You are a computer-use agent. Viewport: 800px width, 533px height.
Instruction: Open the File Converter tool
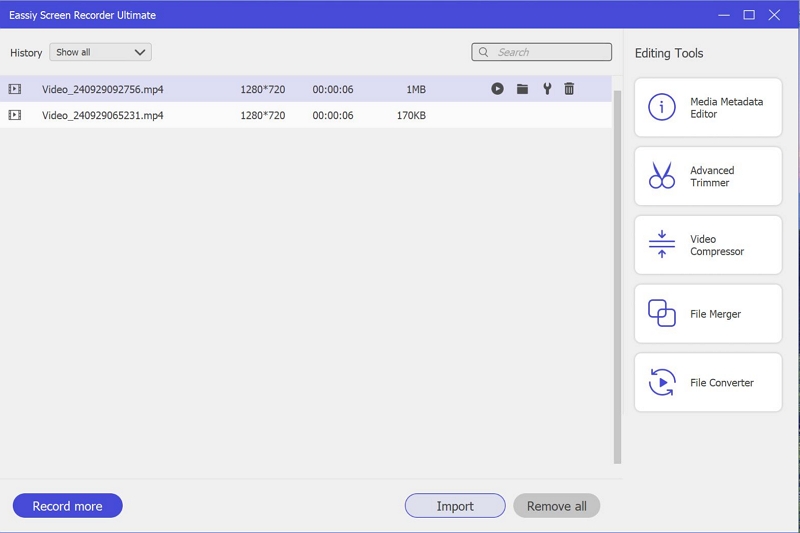point(708,383)
